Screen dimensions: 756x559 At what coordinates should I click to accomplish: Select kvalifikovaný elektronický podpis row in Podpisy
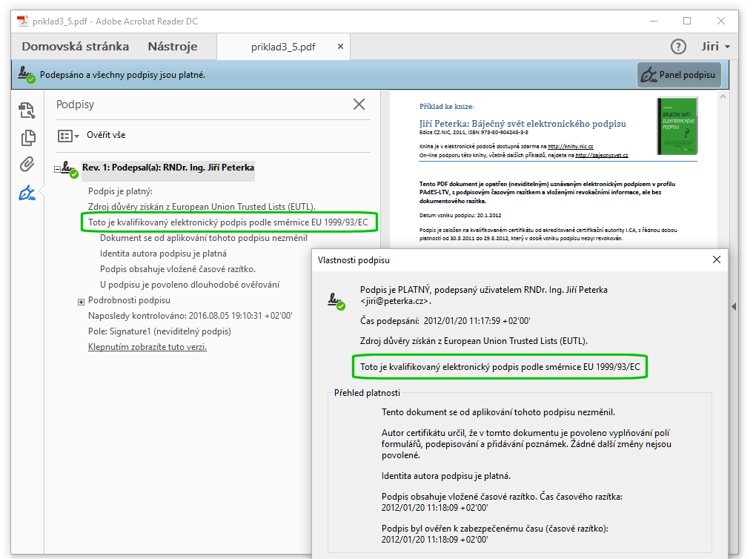point(228,222)
